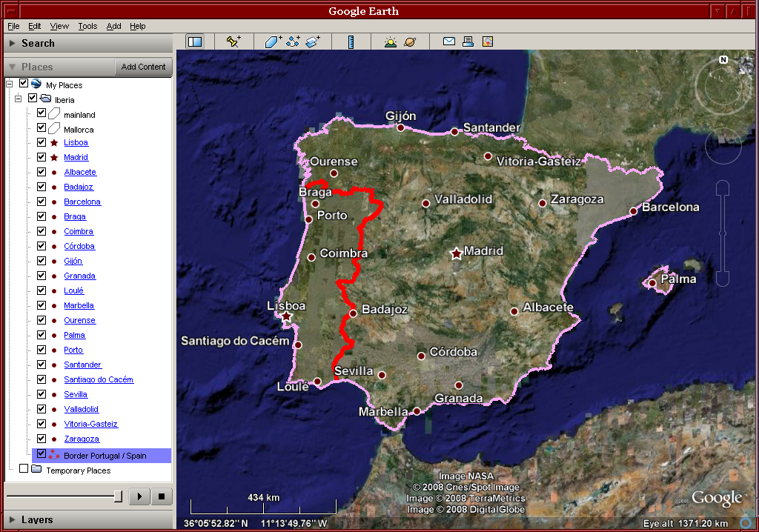Viewport: 759px width, 532px height.
Task: Open the Tools menu
Action: [x=87, y=26]
